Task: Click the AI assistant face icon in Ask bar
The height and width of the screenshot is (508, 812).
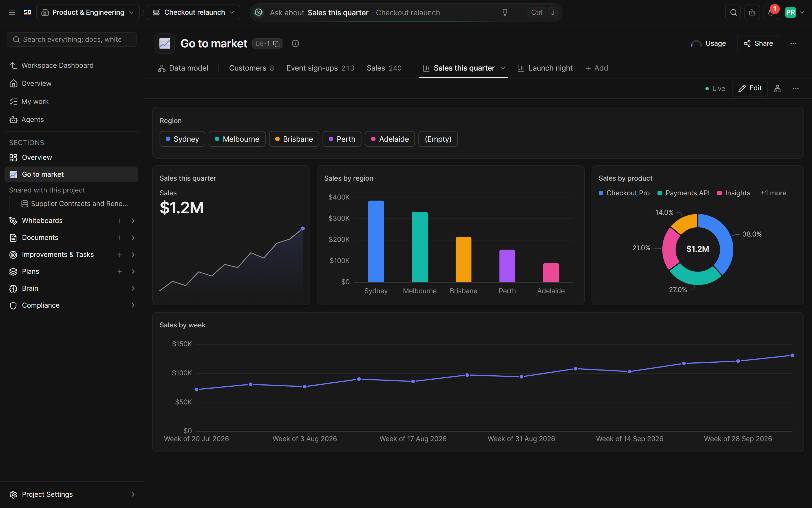Action: [258, 12]
